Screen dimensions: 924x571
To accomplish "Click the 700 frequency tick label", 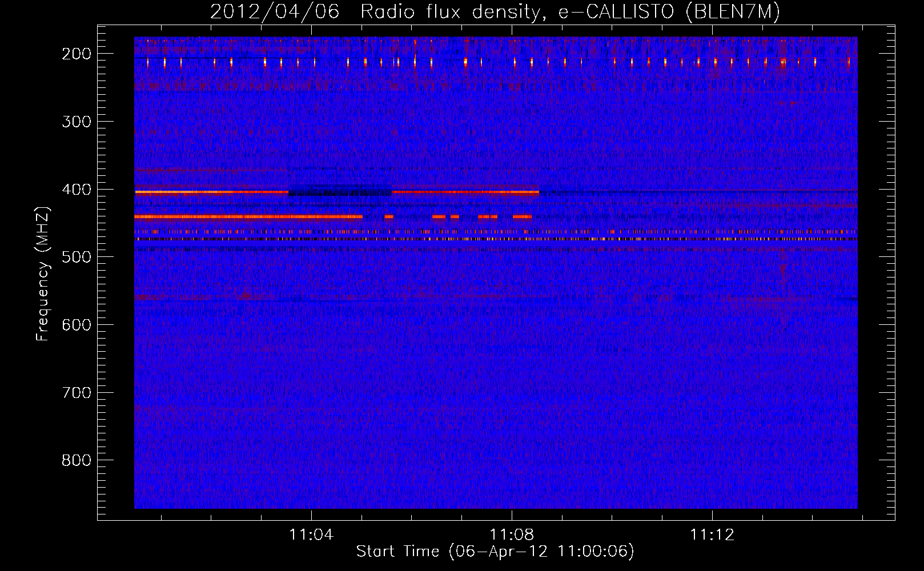I will 77,393.
